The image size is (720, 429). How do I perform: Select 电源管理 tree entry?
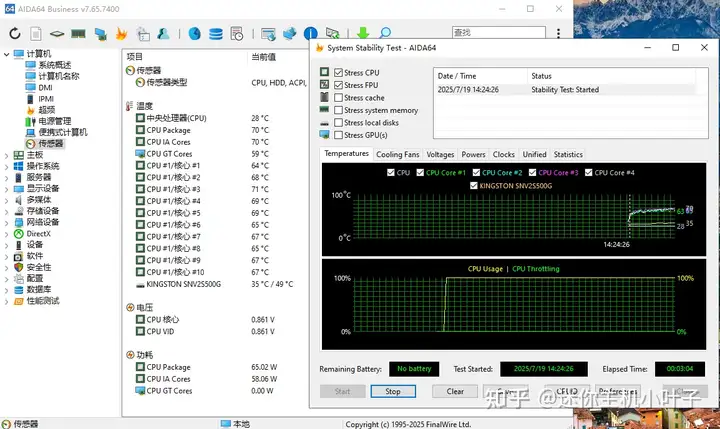pos(55,121)
